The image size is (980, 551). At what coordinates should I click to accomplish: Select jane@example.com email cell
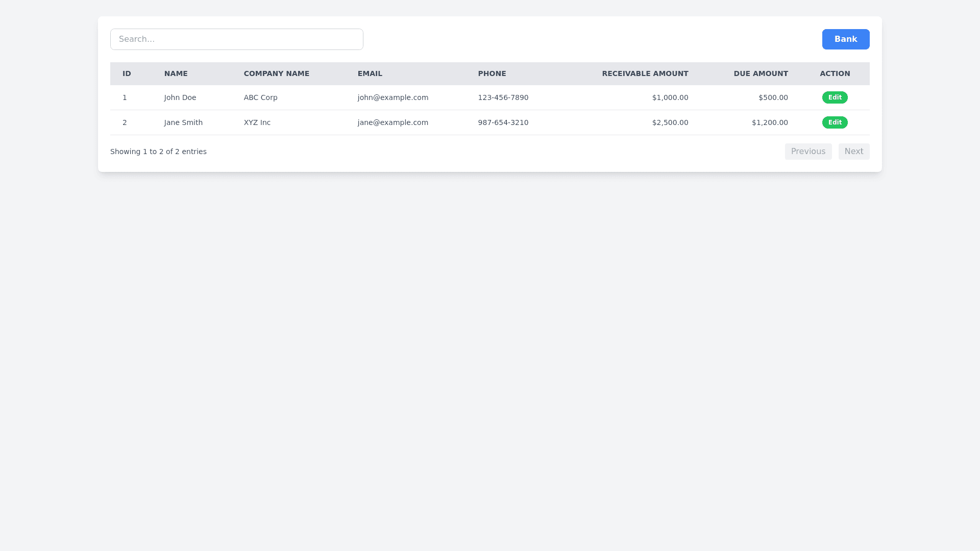coord(393,122)
